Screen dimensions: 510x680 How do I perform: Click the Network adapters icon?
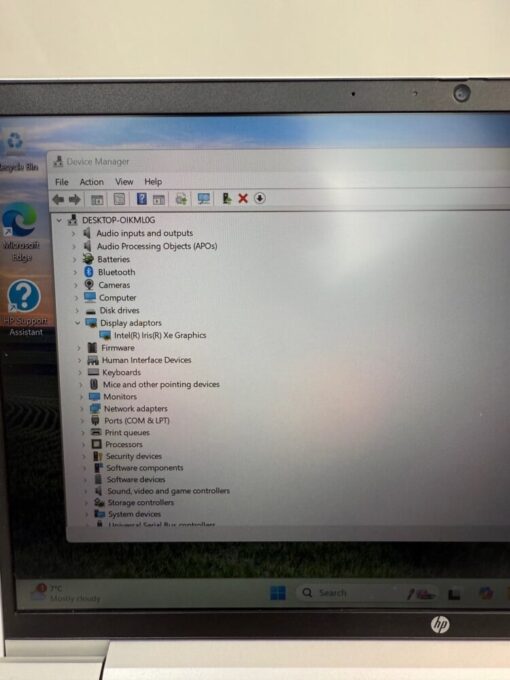(x=95, y=409)
